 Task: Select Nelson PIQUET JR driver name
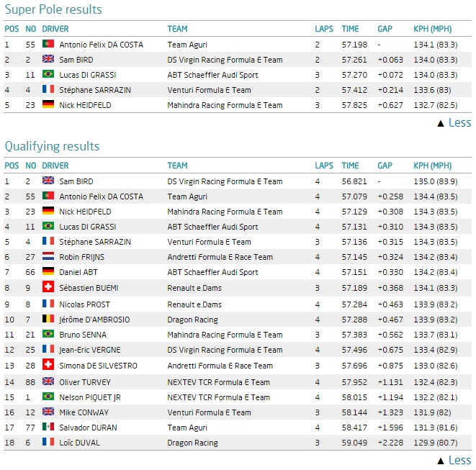90,397
